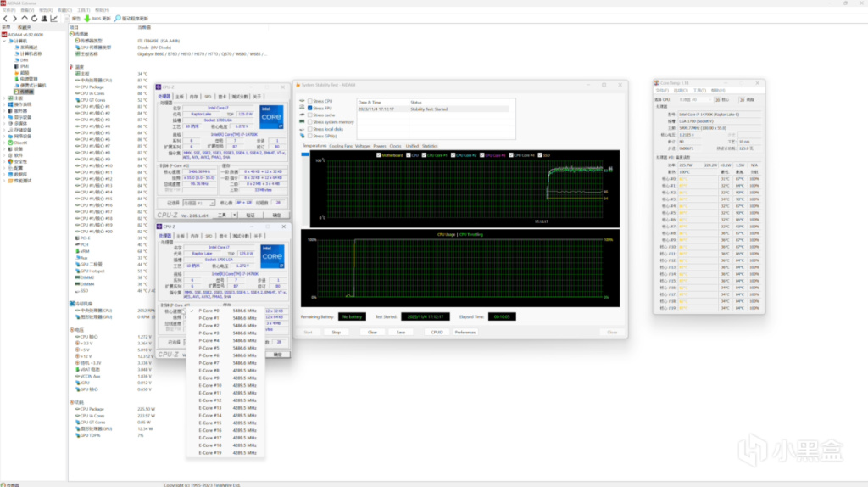
Task: Click the BIOS update green arrow icon
Action: pos(86,18)
